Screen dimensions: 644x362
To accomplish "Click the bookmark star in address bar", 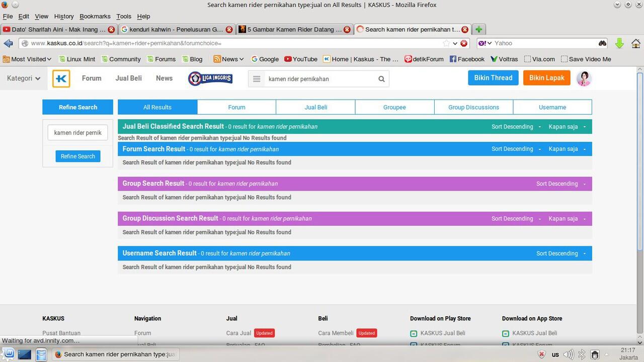I will pos(446,43).
